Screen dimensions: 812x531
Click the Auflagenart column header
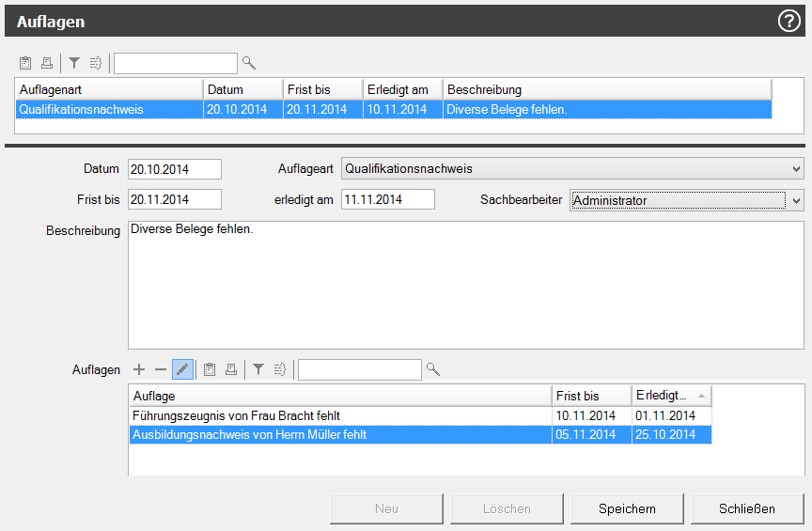pos(109,89)
